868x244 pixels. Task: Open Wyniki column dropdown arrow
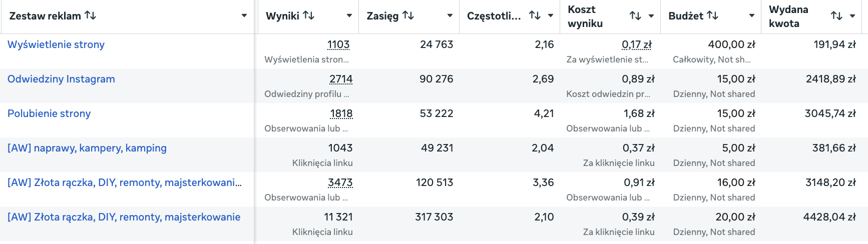tap(349, 15)
